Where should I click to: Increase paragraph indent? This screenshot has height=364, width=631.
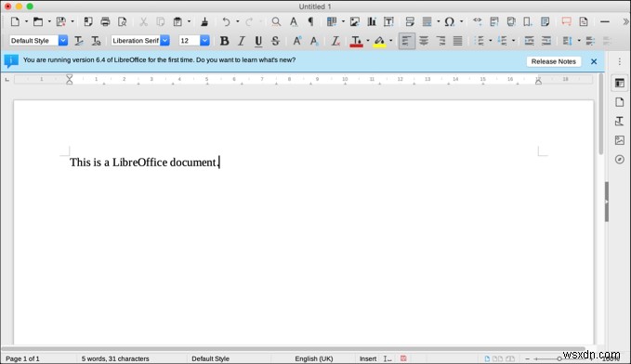click(529, 41)
